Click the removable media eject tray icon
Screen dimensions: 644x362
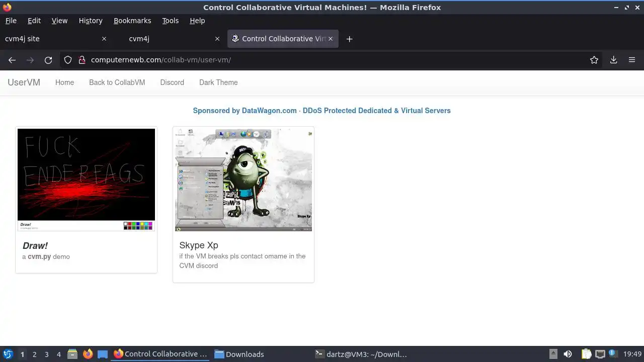click(553, 354)
